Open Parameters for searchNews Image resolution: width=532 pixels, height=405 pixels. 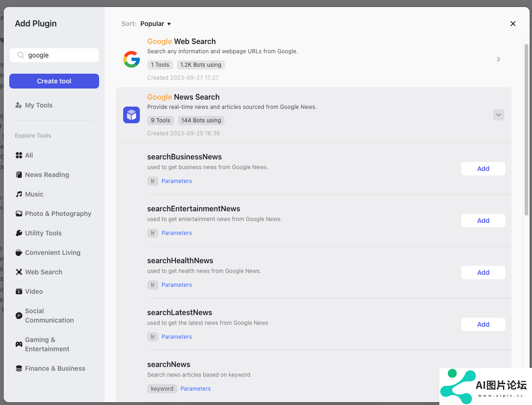(195, 389)
